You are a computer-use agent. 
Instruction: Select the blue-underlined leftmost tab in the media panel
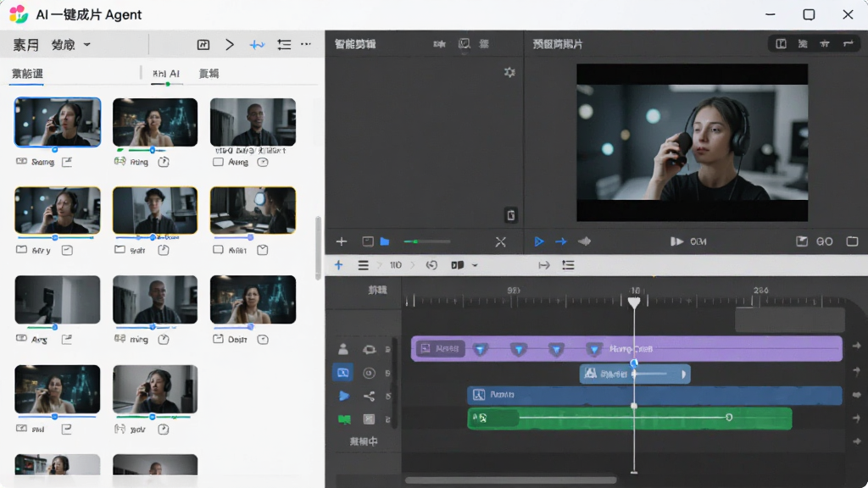tap(27, 74)
